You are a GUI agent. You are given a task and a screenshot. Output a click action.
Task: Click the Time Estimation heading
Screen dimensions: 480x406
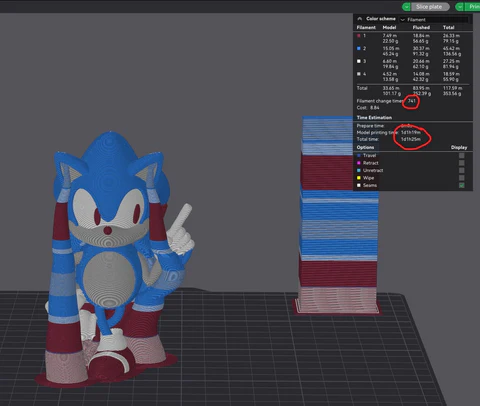[x=374, y=118]
